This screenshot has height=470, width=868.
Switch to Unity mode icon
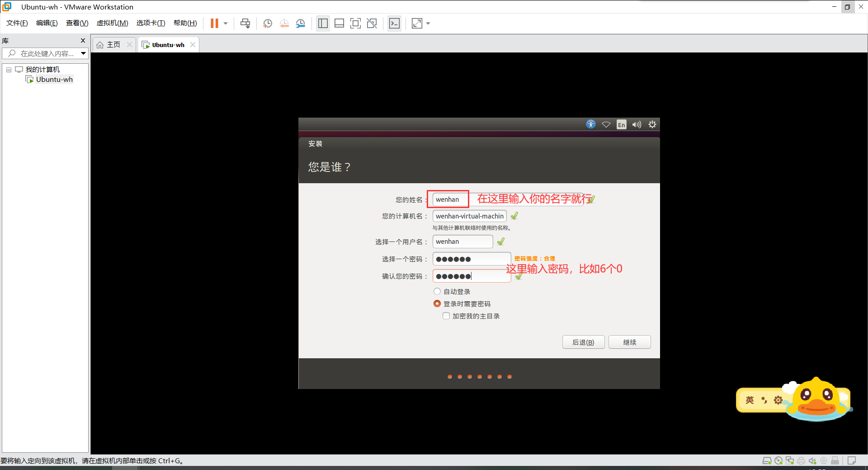coord(372,23)
